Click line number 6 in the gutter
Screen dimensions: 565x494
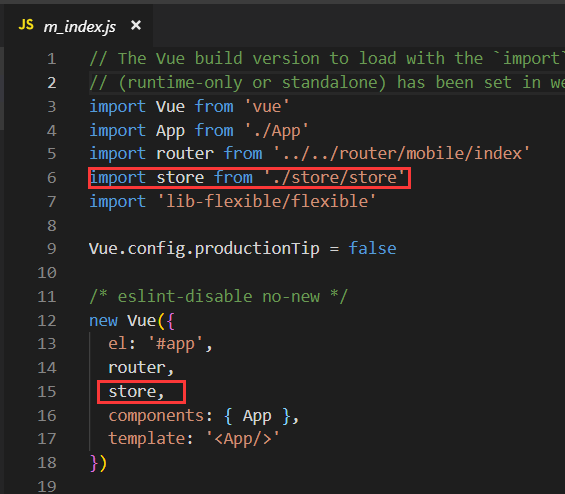tap(52, 178)
